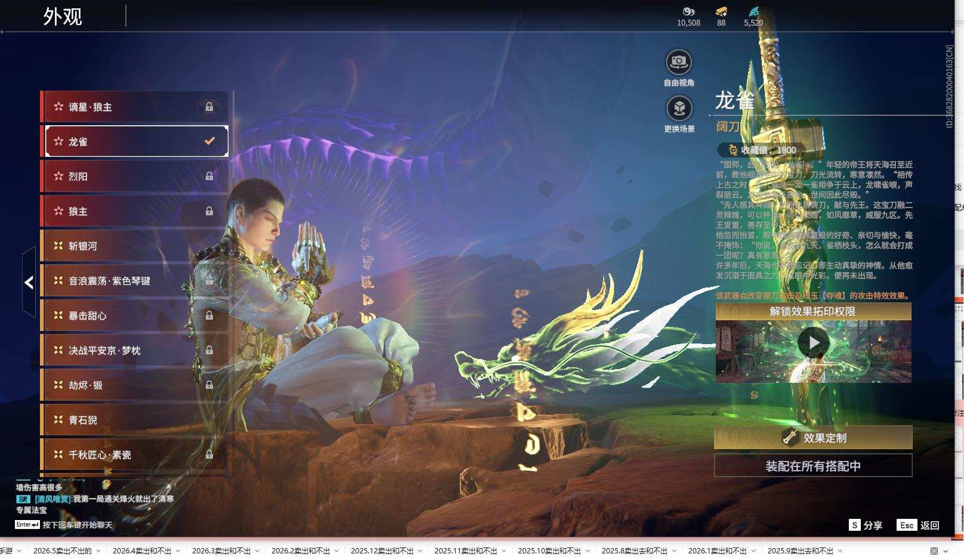Click the lock icon on 决战平安京·梦枕

pos(209,350)
